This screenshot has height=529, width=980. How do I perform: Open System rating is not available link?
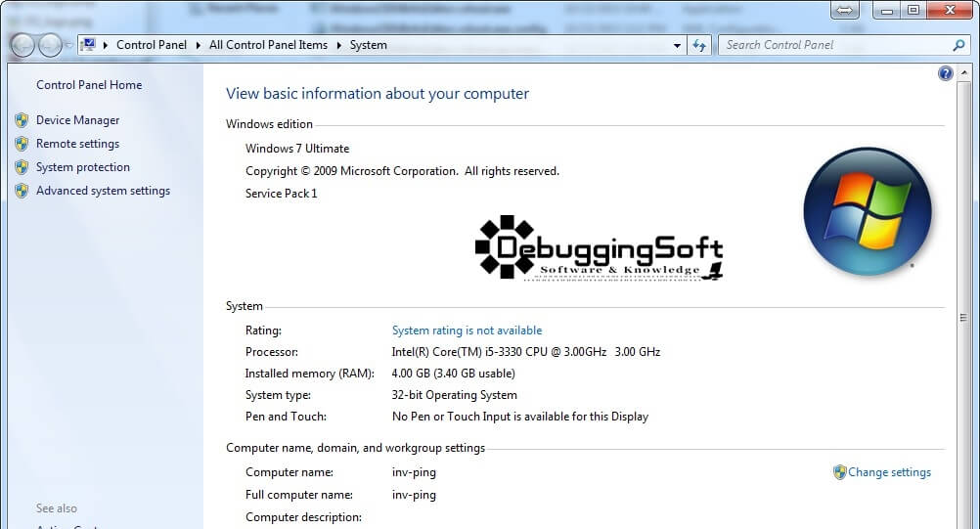coord(467,331)
